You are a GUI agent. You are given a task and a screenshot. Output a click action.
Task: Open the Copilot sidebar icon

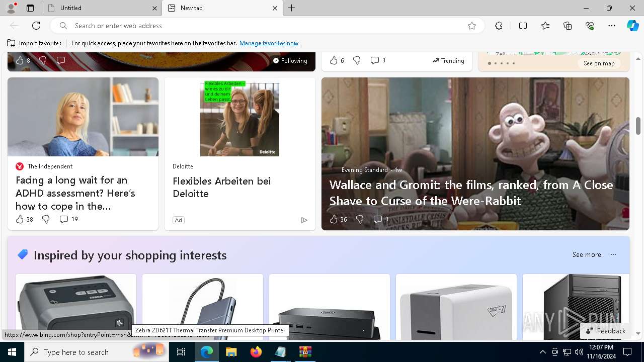(632, 26)
